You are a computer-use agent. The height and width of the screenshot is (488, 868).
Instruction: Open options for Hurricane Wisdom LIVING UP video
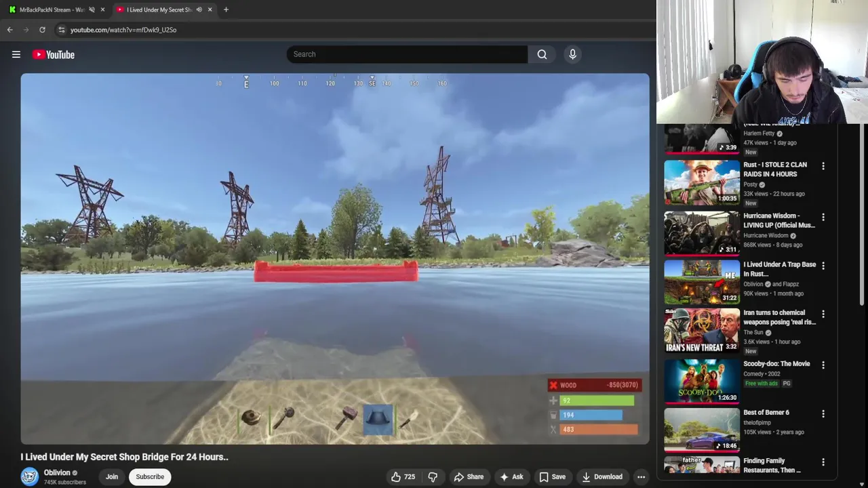(823, 218)
